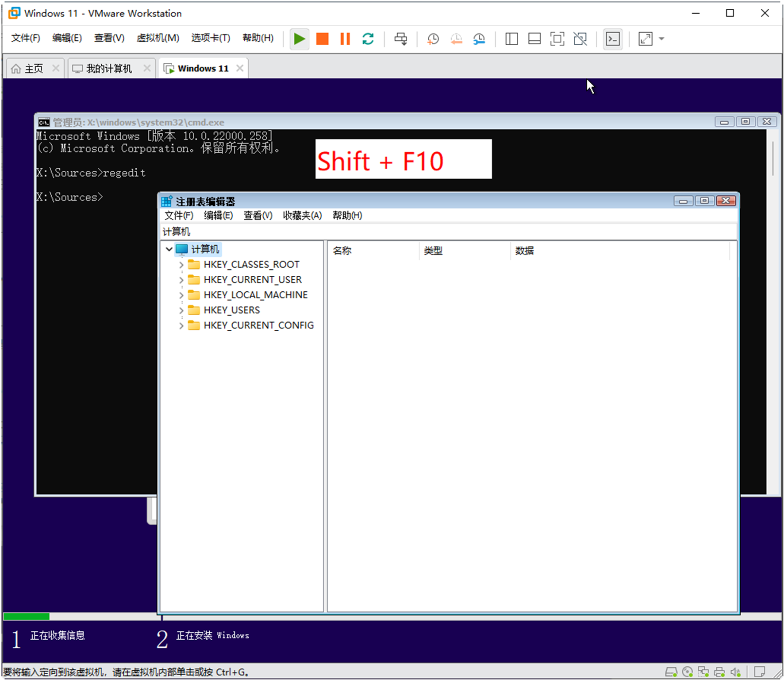The width and height of the screenshot is (784, 680).
Task: Restart guest using the green refresh icon
Action: point(368,39)
